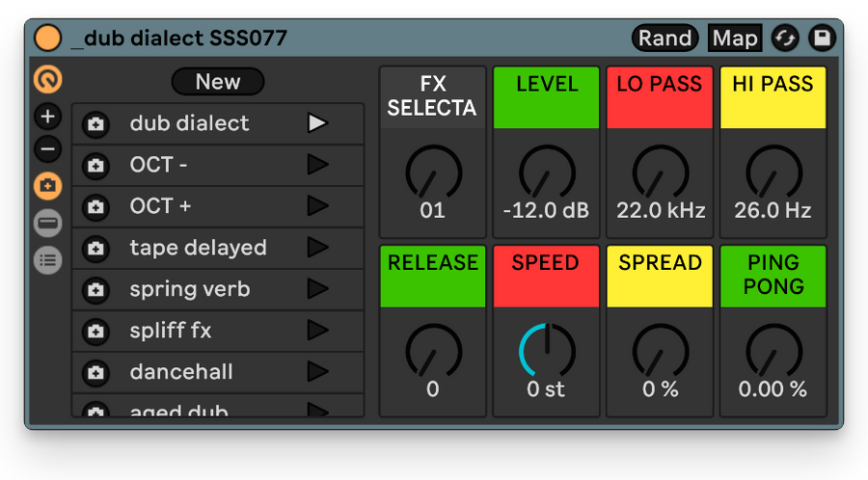
Task: Click the LO PASS macro knob
Action: coord(661,173)
